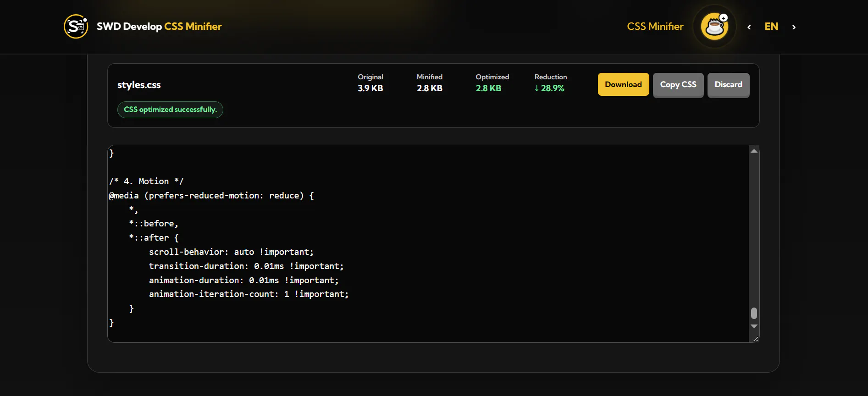Click the scrollbar down arrow in code area
Screen dimensions: 868x396
(x=754, y=326)
